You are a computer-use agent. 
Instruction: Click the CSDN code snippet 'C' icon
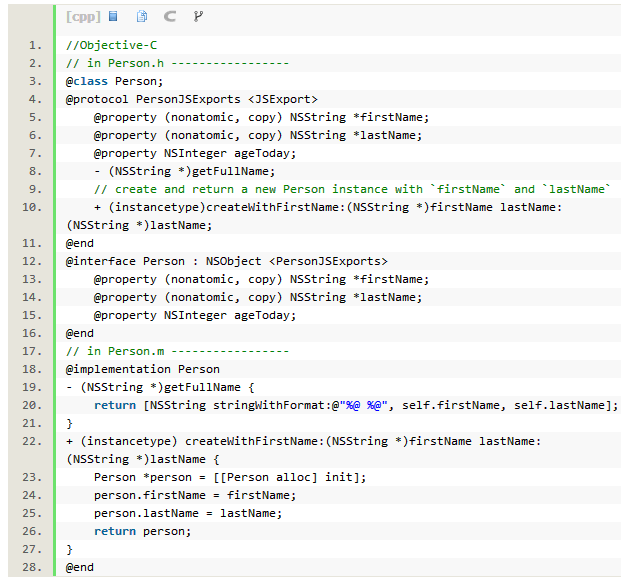pos(169,16)
